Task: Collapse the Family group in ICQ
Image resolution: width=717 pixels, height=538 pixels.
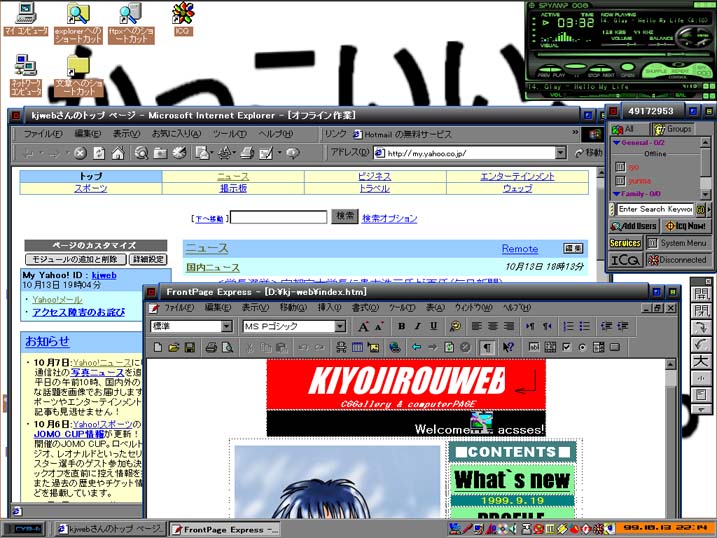Action: click(x=616, y=194)
